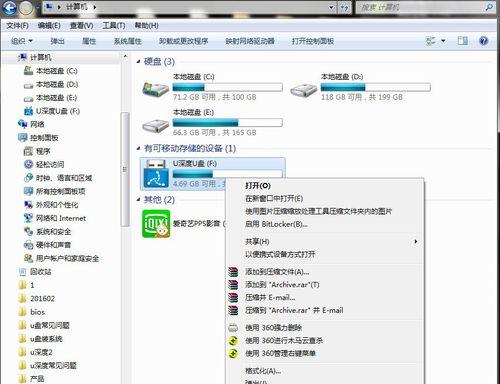Select 本地磁盘 (C:) in the sidebar tree
The height and width of the screenshot is (384, 500).
tap(56, 71)
